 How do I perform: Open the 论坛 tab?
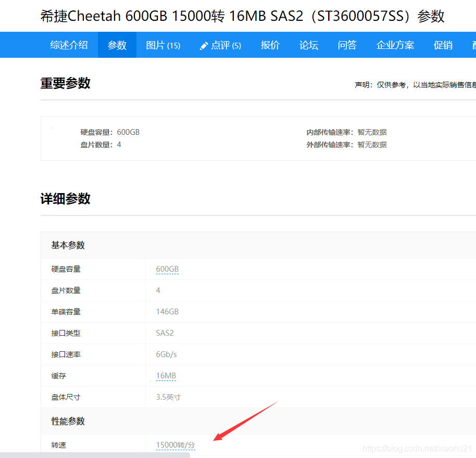(308, 45)
